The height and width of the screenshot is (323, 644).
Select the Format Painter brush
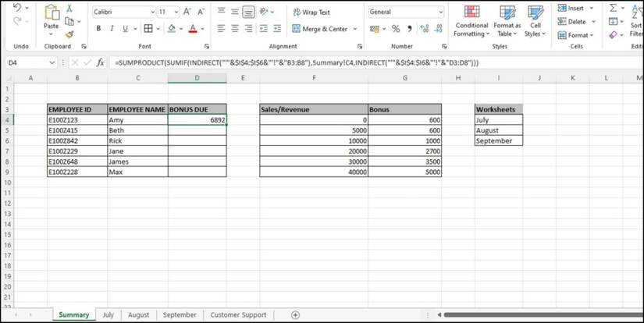(x=69, y=34)
